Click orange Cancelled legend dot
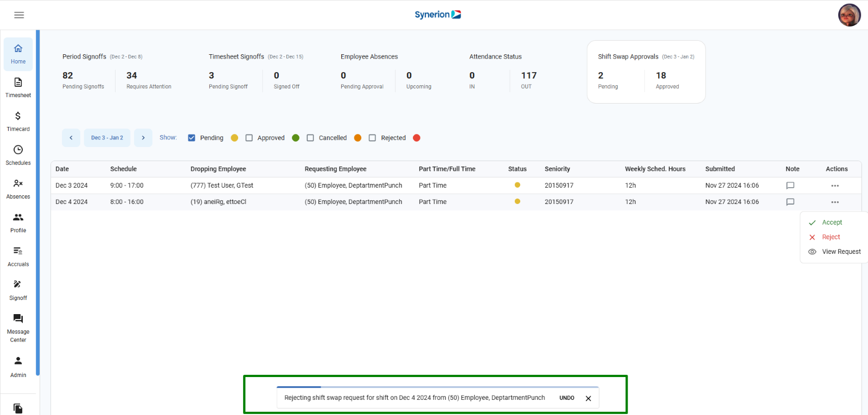The width and height of the screenshot is (868, 415). click(x=358, y=138)
